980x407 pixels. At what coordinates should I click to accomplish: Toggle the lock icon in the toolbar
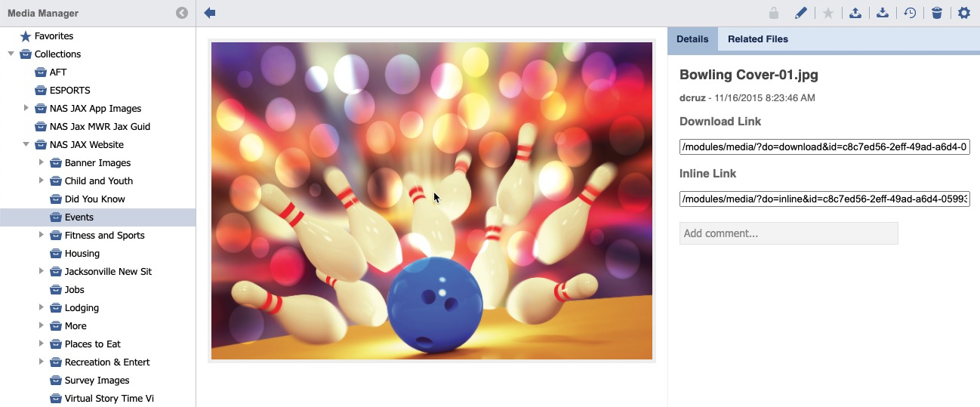[x=773, y=13]
